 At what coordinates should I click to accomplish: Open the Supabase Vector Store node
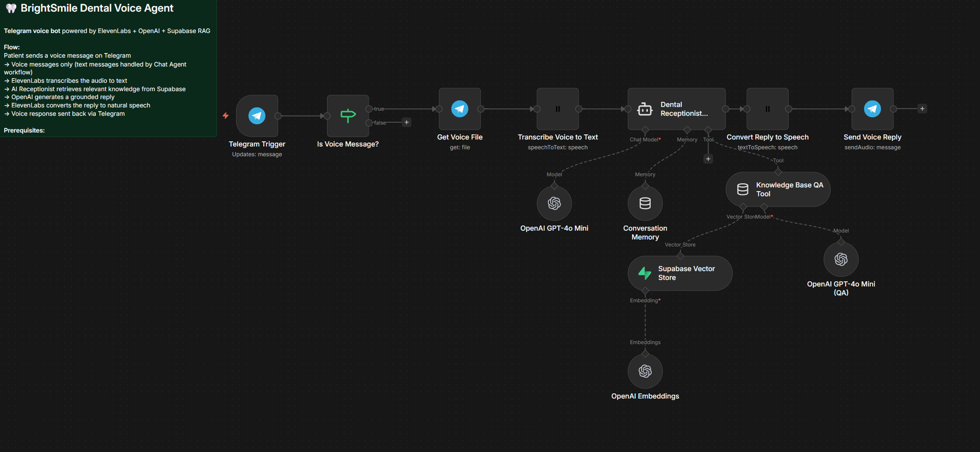tap(680, 273)
